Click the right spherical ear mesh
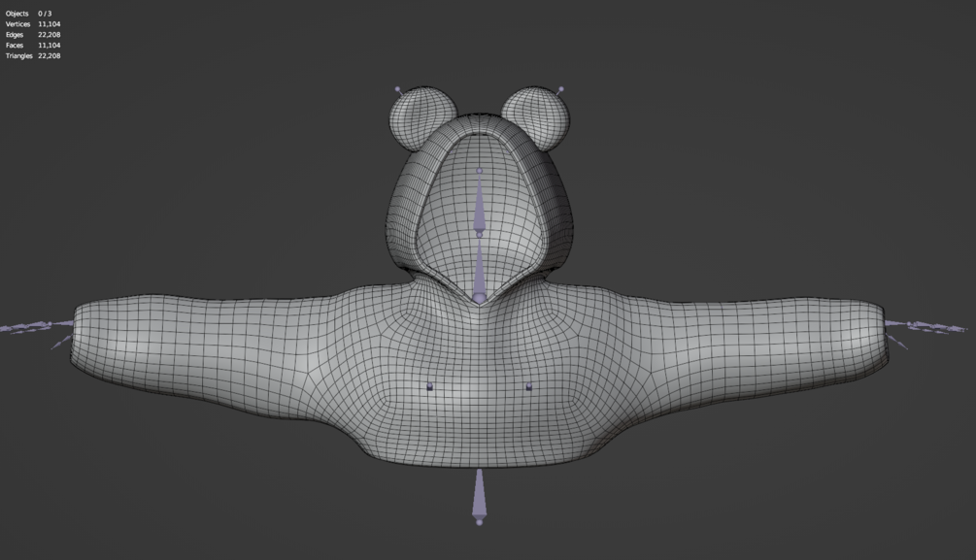 [x=536, y=116]
